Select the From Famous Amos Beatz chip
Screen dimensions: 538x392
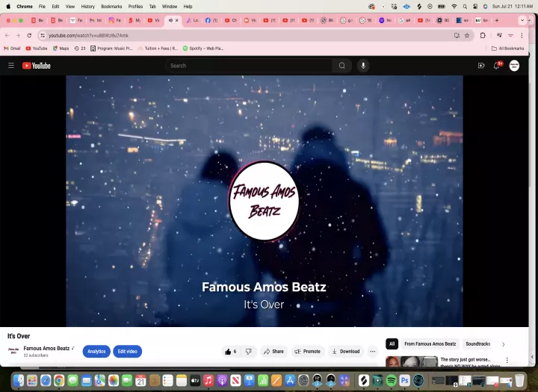[x=430, y=343]
